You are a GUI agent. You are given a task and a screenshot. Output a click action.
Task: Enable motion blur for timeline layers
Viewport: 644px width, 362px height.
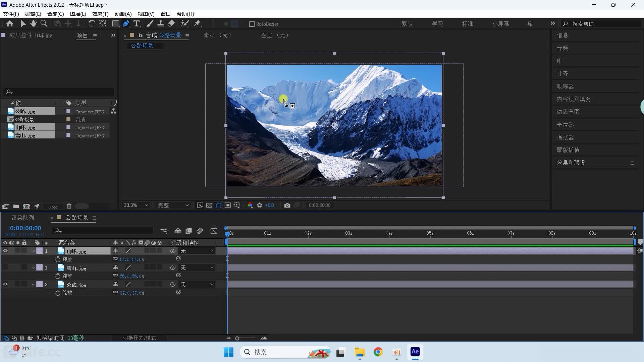[200, 231]
